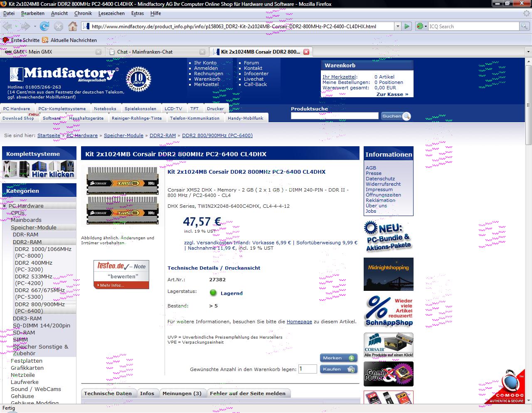Click Zur Kasse in the Warenkorb box

(x=392, y=94)
